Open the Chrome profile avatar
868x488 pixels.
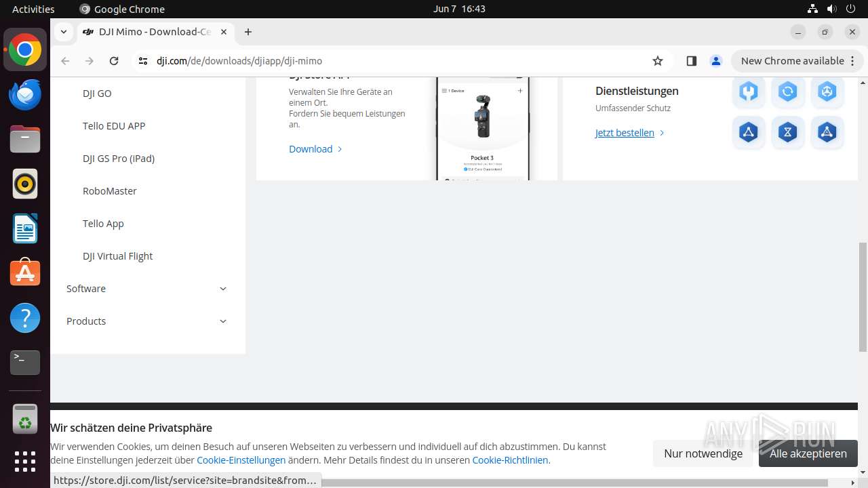715,61
